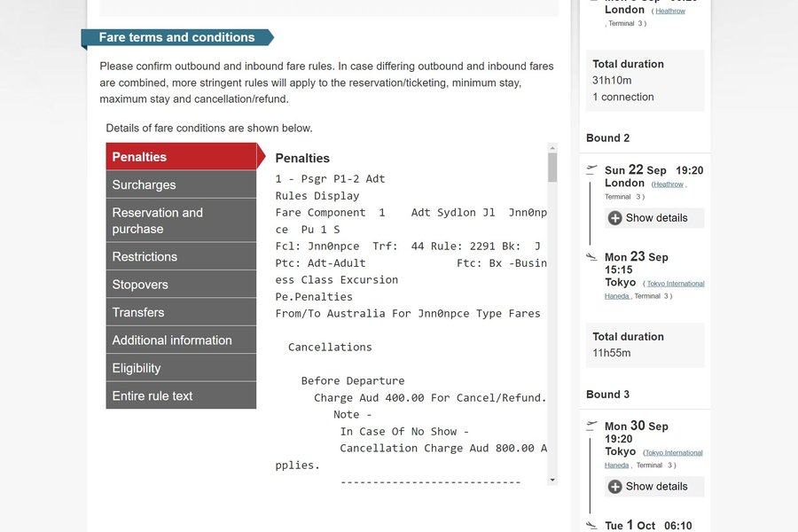
Task: Click Bound 2 departure plane icon
Action: click(591, 169)
